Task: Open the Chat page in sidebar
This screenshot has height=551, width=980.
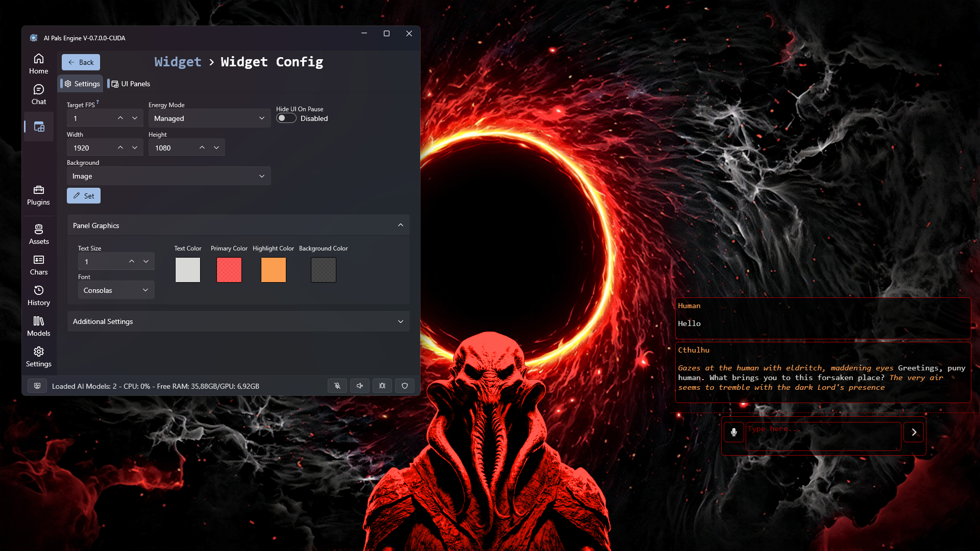Action: point(39,94)
